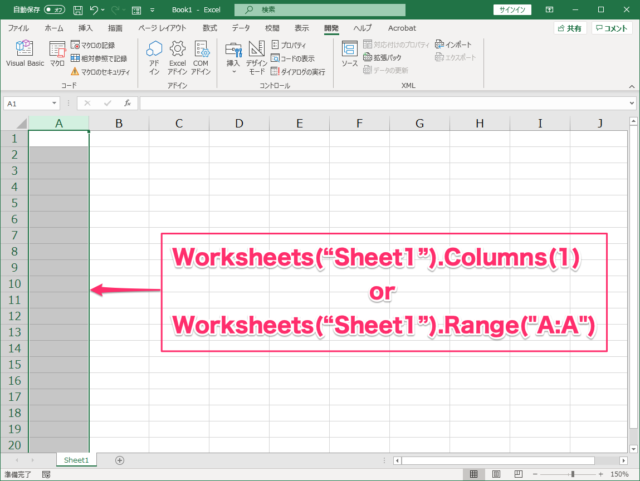Switch to the ホーム ribbon tab
640x481 pixels.
54,28
